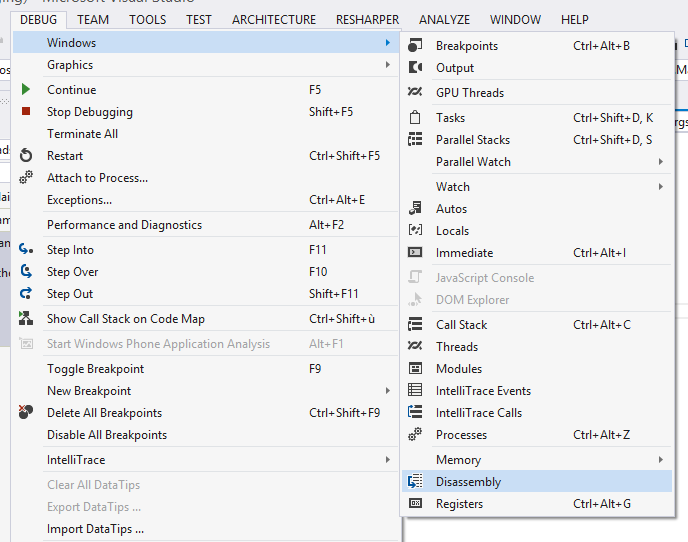Image resolution: width=688 pixels, height=542 pixels.
Task: Expand the Memory submenu arrow
Action: point(661,459)
